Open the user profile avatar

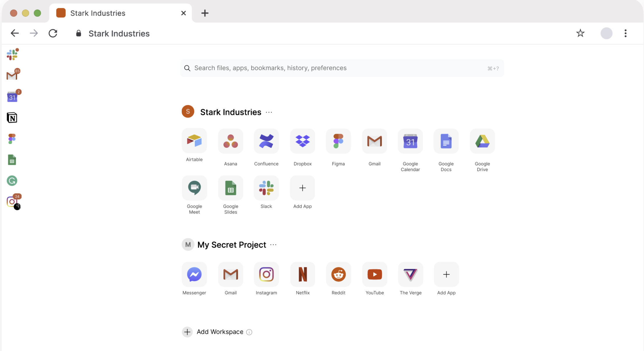coord(606,33)
